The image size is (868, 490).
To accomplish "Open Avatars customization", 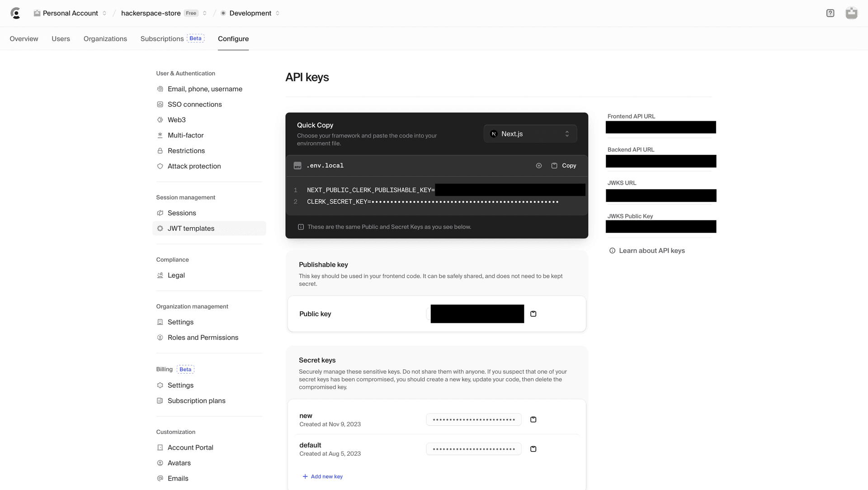I will point(179,463).
